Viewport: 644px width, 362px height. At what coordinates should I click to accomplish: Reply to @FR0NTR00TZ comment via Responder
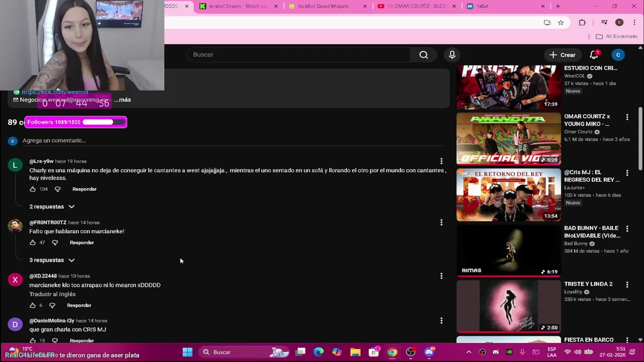[x=82, y=242]
